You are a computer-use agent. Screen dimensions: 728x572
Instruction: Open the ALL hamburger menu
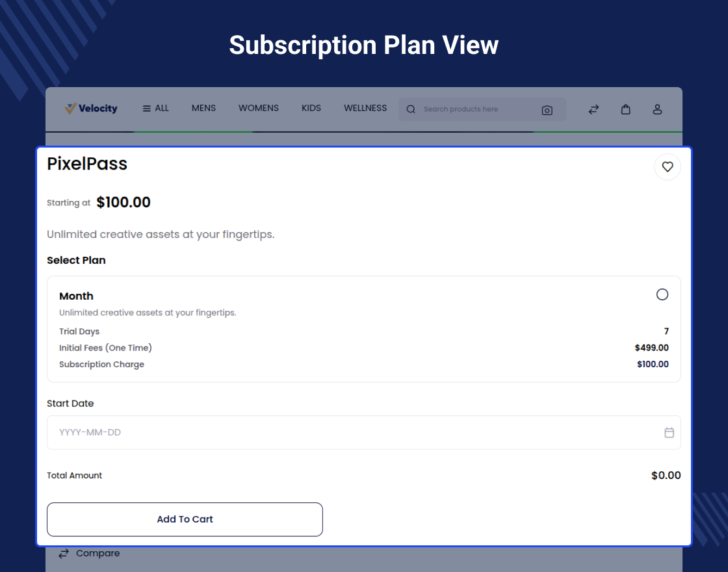[155, 109]
